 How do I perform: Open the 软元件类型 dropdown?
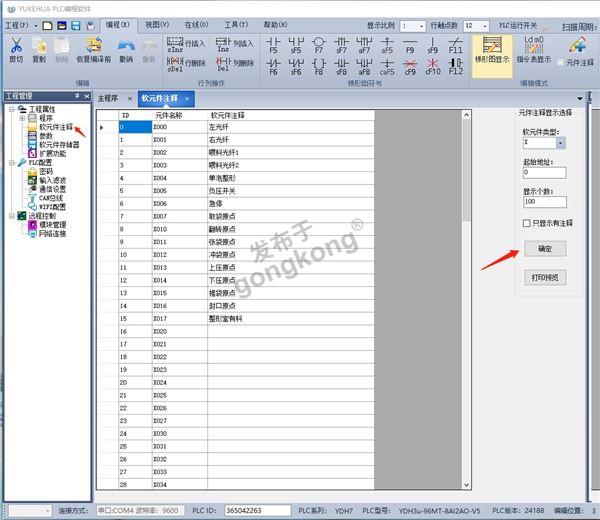click(x=562, y=144)
